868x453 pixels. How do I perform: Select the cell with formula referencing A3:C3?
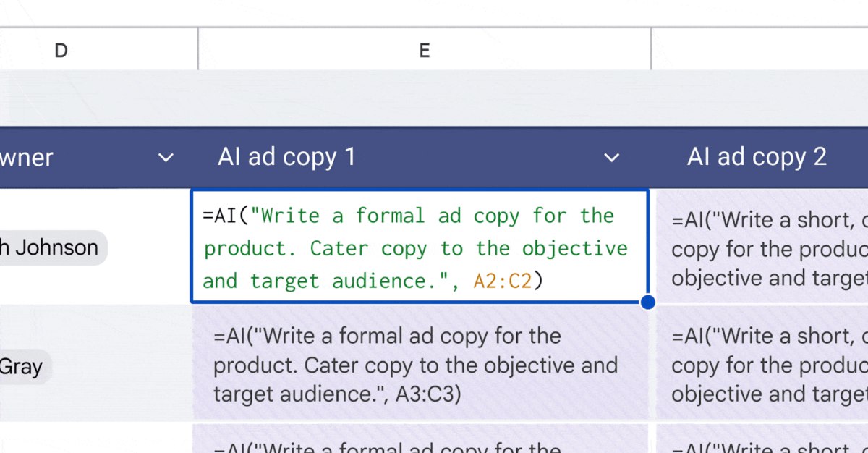[x=420, y=365]
